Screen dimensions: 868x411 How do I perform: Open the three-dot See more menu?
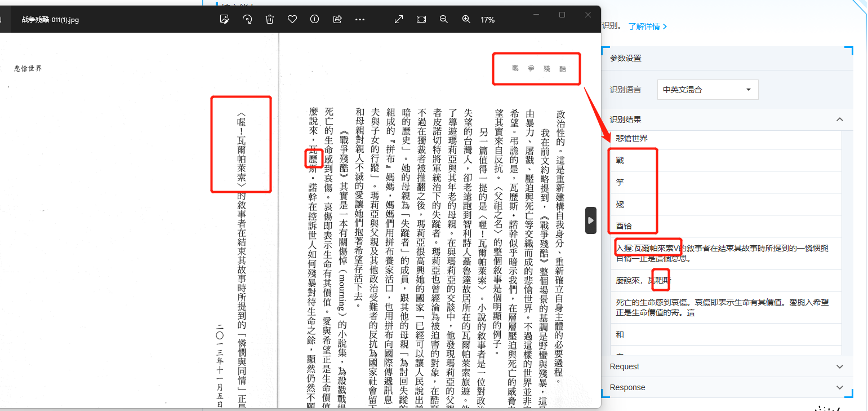(x=360, y=19)
